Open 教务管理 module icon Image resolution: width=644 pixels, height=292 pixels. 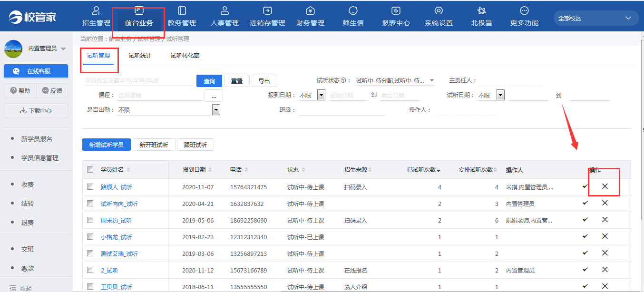(x=182, y=10)
